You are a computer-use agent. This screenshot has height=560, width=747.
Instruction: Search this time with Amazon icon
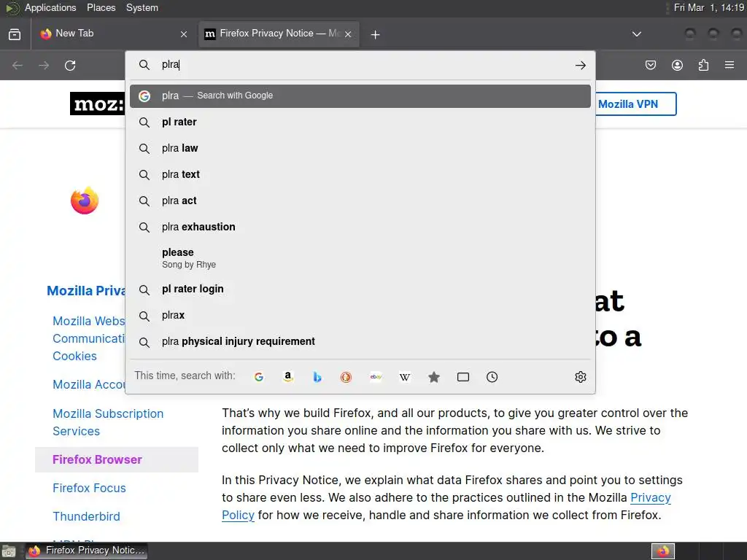287,377
